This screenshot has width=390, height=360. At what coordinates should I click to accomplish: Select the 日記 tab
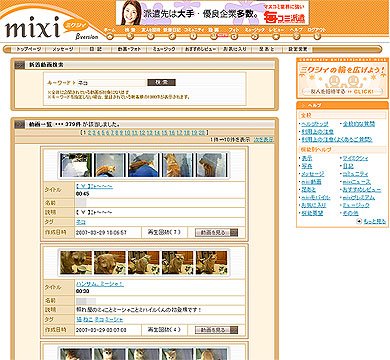[x=96, y=49]
